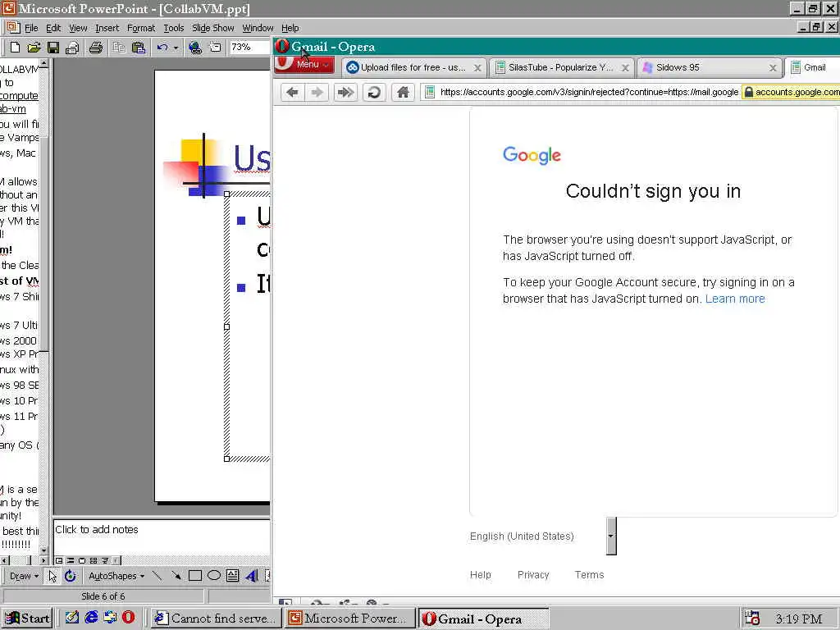Click the Undo arrow icon
The height and width of the screenshot is (630, 840).
click(162, 48)
